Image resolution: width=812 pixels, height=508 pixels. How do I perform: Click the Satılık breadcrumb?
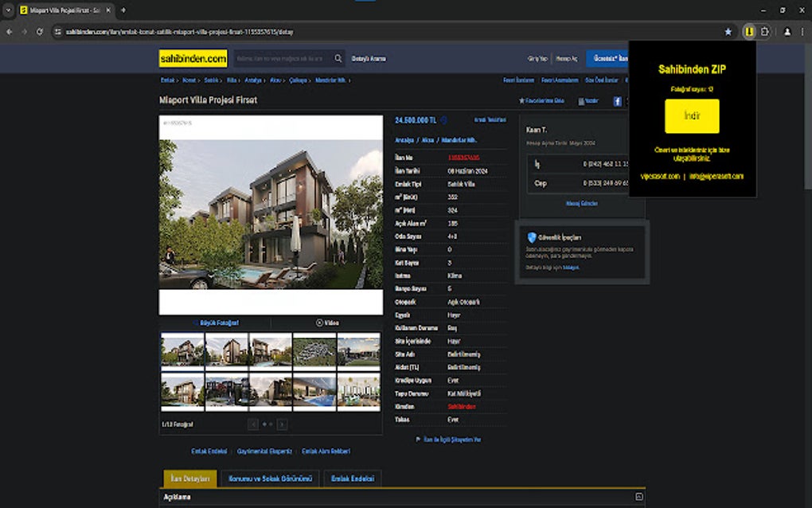(211, 80)
